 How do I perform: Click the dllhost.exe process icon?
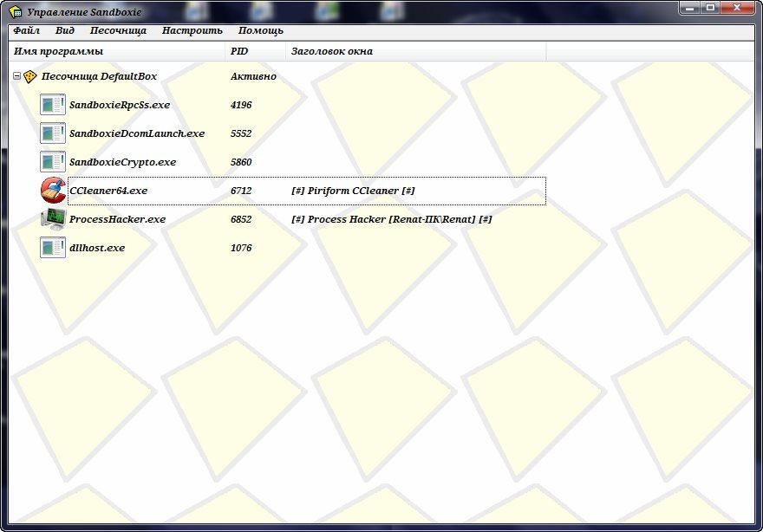point(53,248)
